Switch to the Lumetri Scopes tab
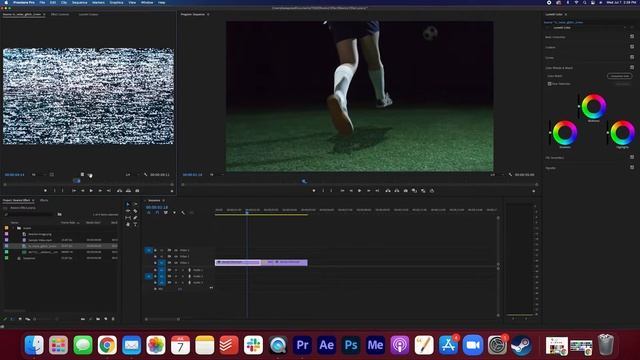 tap(88, 14)
